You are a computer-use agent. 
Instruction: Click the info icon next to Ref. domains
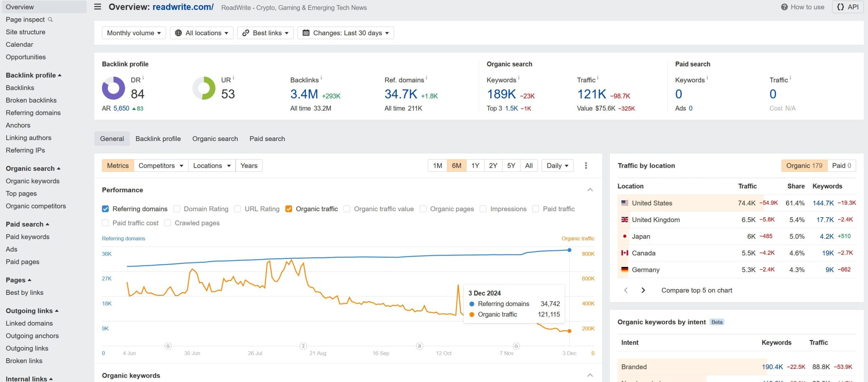(x=427, y=78)
